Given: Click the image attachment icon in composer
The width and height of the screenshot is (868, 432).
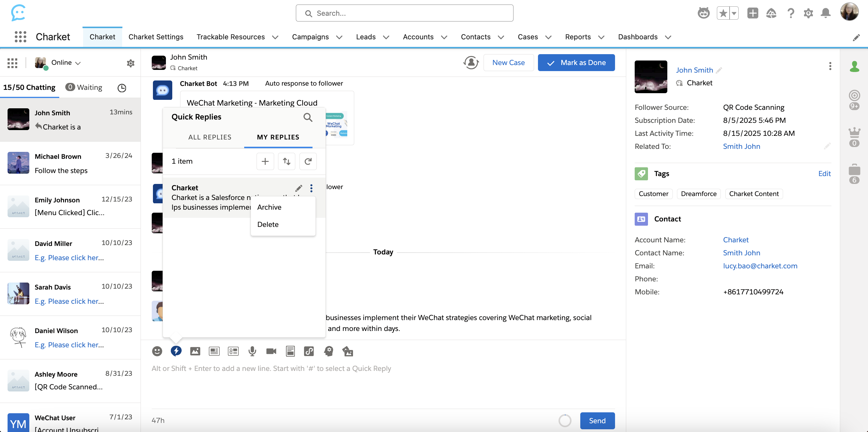Looking at the screenshot, I should (x=195, y=351).
